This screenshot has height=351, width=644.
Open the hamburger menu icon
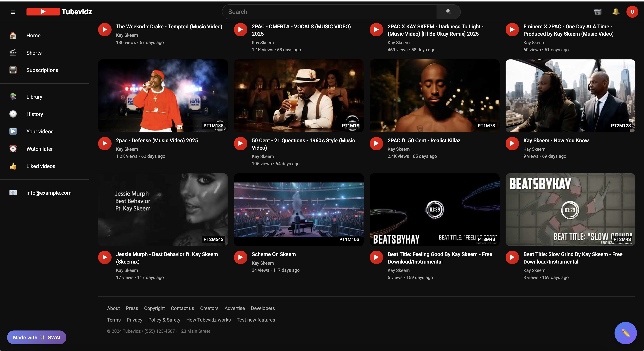13,12
